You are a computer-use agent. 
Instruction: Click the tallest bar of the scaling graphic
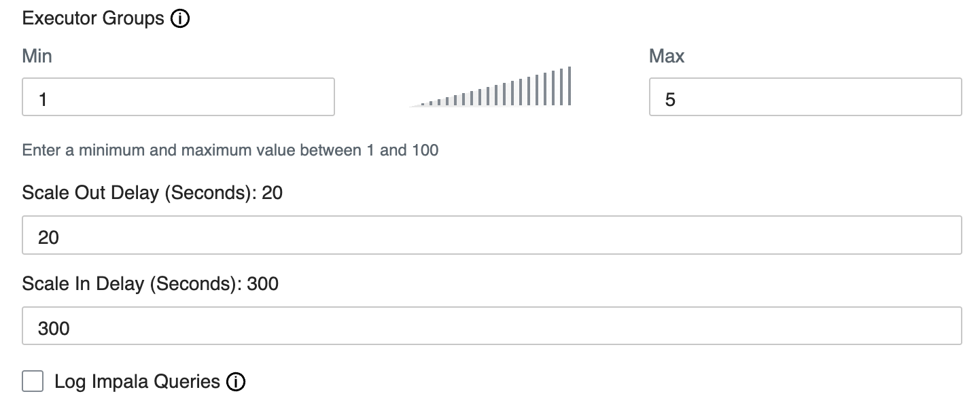point(569,86)
